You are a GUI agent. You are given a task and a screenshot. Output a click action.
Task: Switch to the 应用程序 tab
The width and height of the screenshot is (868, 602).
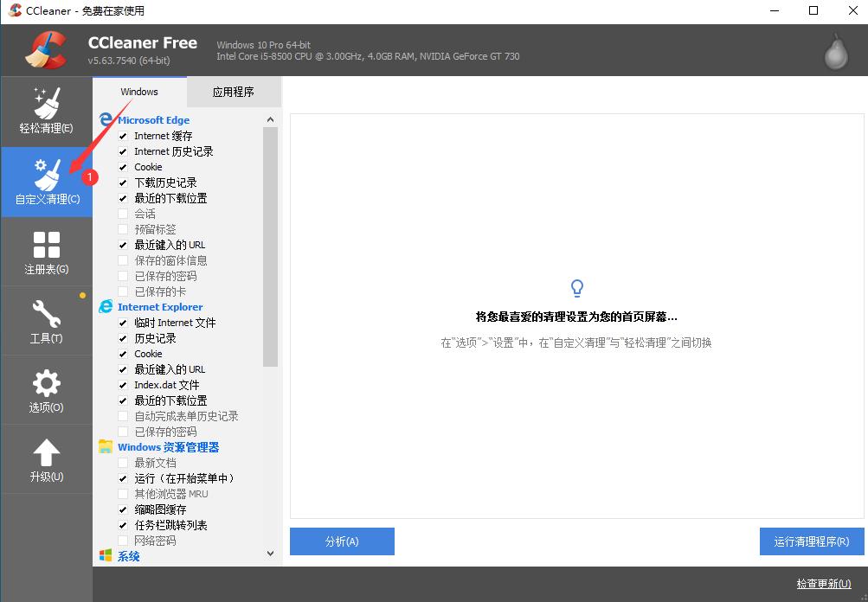click(x=234, y=91)
